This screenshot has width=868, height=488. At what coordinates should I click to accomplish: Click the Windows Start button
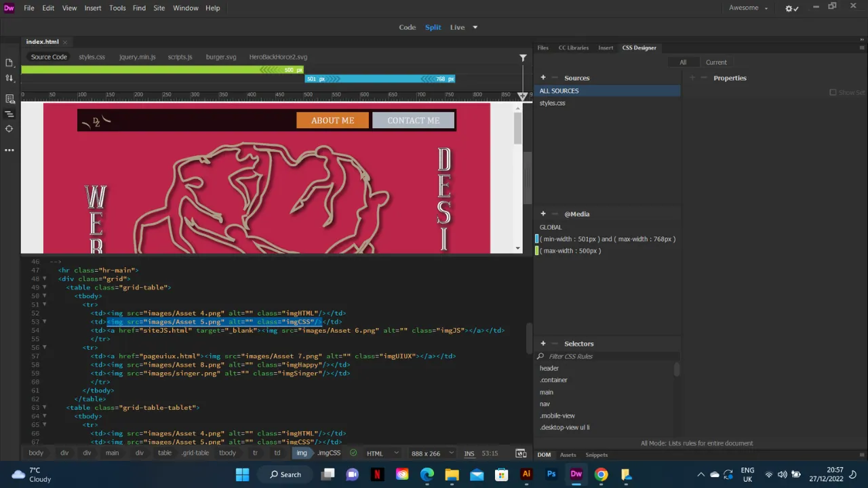tap(242, 474)
